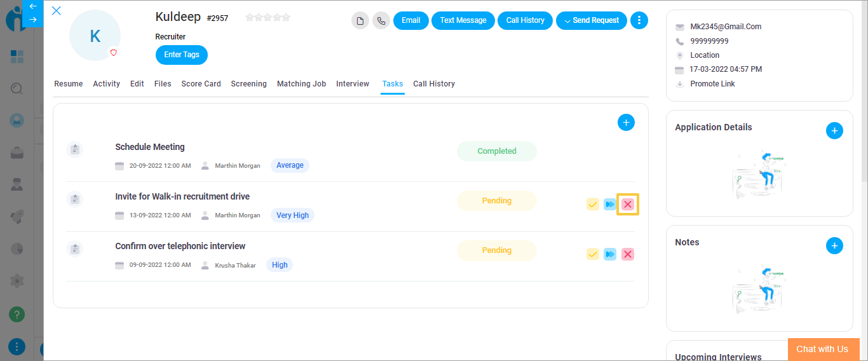This screenshot has height=361, width=868.
Task: Open the Interview tab
Action: 353,84
